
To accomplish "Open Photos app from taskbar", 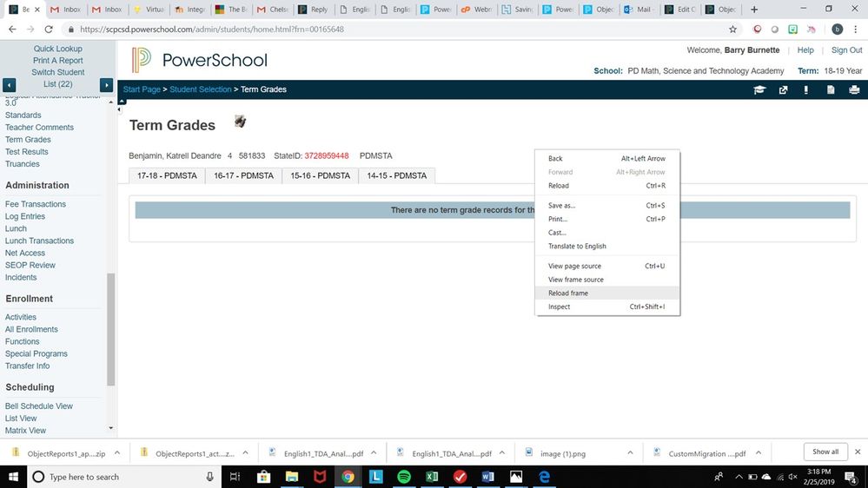I will (516, 477).
